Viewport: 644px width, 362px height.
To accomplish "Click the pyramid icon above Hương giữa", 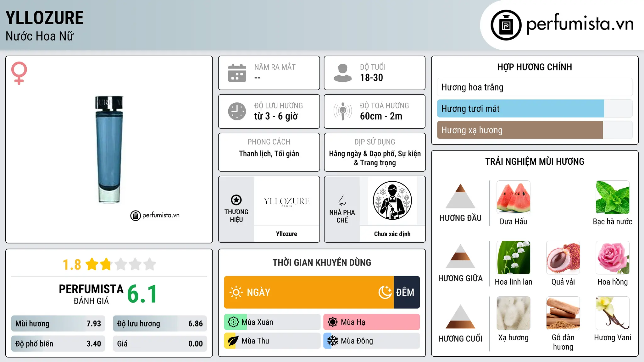I will click(460, 256).
